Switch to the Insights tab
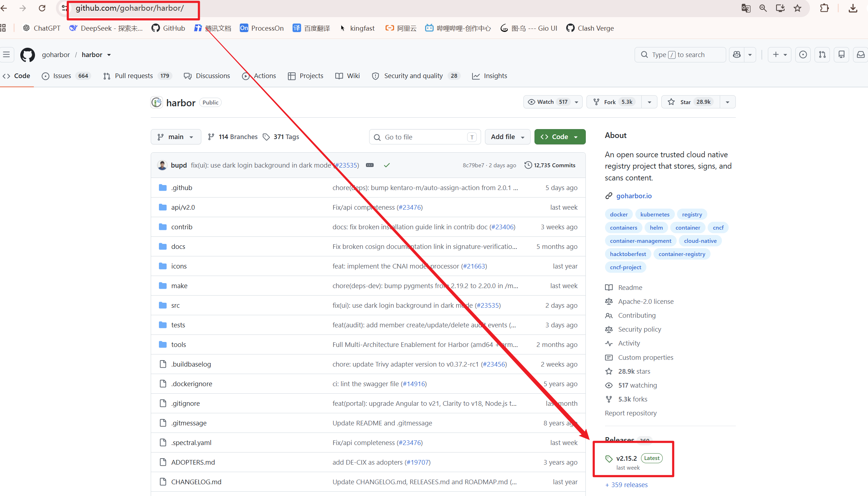Image resolution: width=868 pixels, height=496 pixels. point(490,76)
